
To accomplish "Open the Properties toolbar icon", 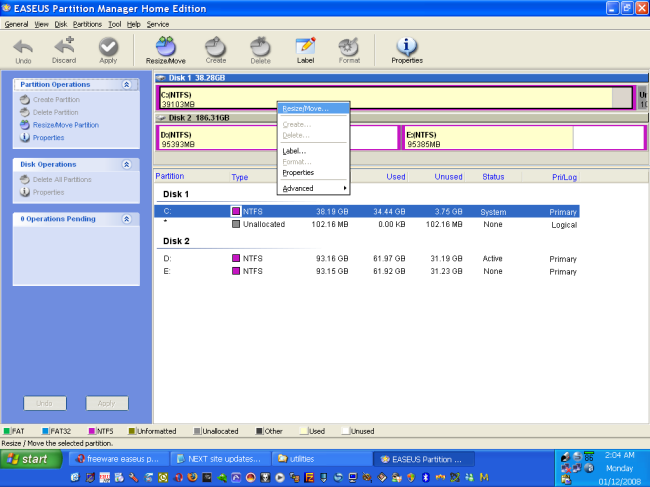I will [x=407, y=51].
